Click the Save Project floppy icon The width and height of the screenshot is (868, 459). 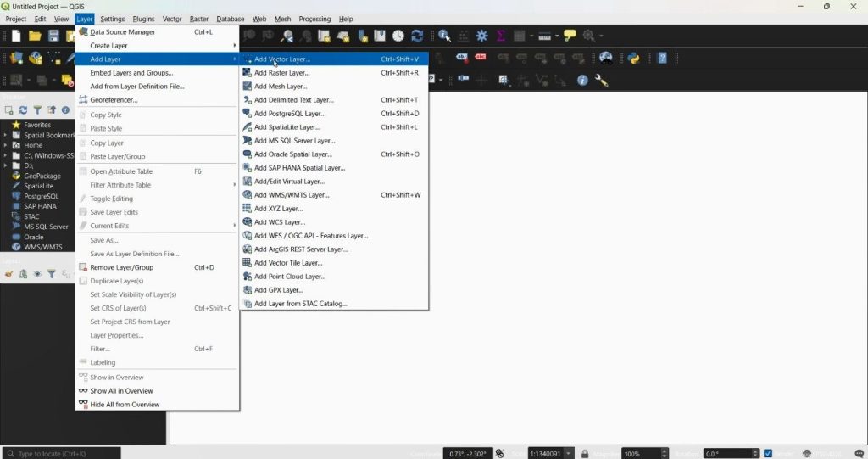(x=53, y=36)
